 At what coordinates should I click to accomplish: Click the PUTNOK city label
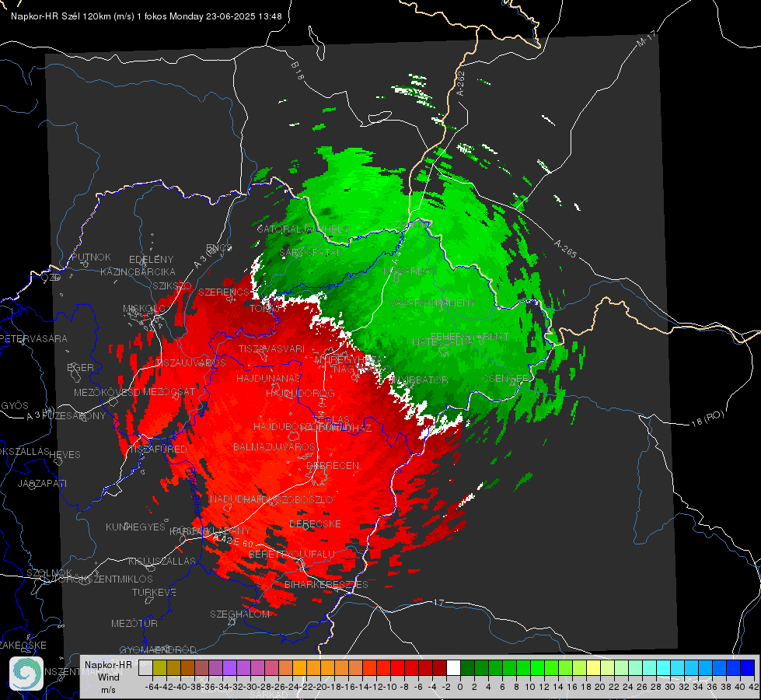pyautogui.click(x=91, y=257)
